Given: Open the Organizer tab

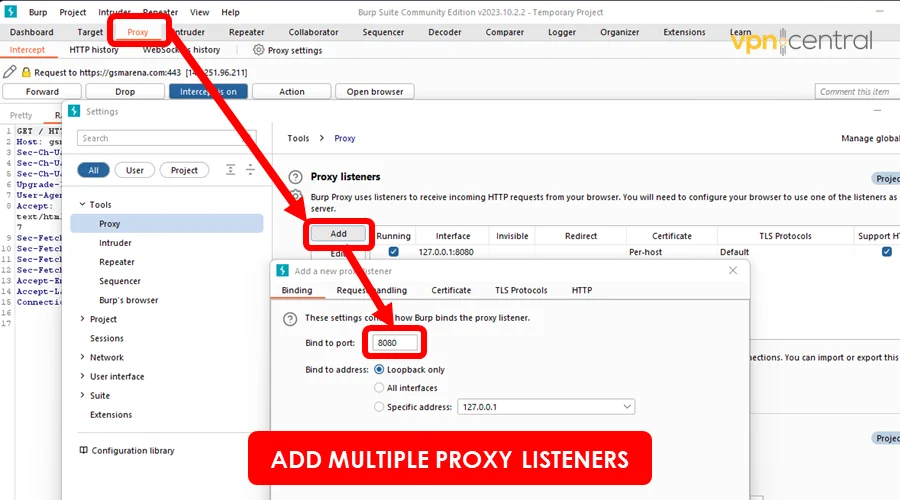Looking at the screenshot, I should point(620,32).
